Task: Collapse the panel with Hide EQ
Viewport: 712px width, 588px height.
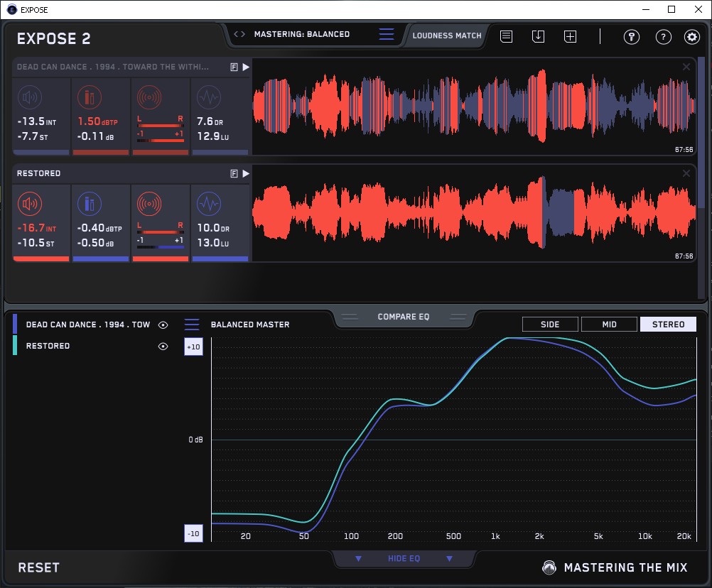Action: pos(404,558)
